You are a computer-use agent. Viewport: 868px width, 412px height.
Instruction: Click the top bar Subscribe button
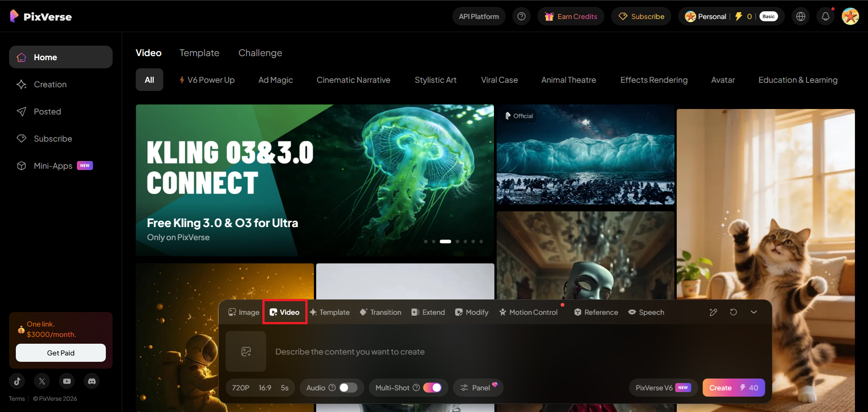(x=641, y=16)
